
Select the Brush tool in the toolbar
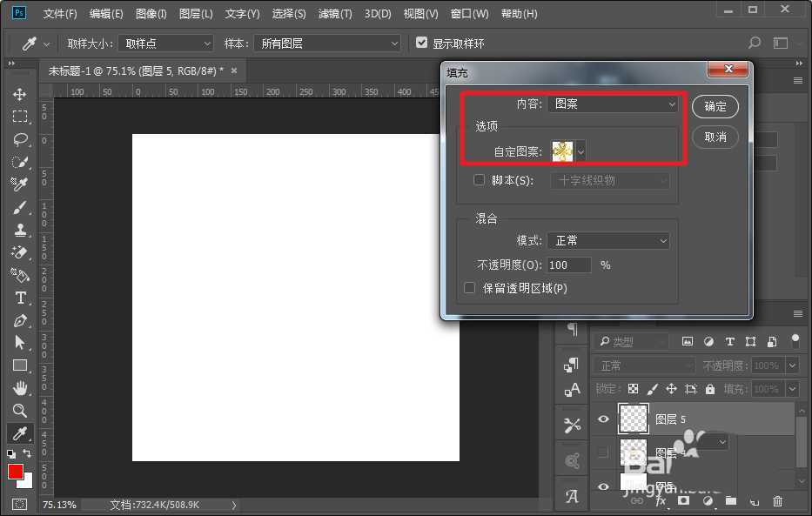pyautogui.click(x=20, y=208)
